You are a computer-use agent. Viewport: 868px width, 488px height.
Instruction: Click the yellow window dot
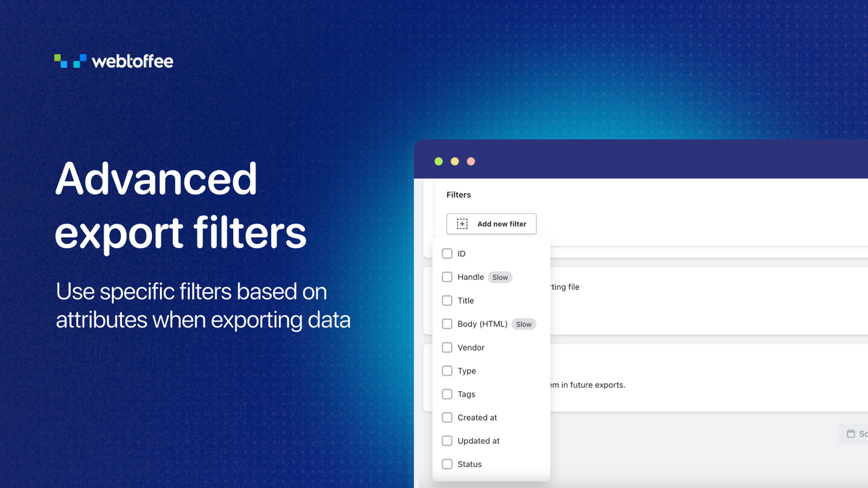[x=455, y=161]
